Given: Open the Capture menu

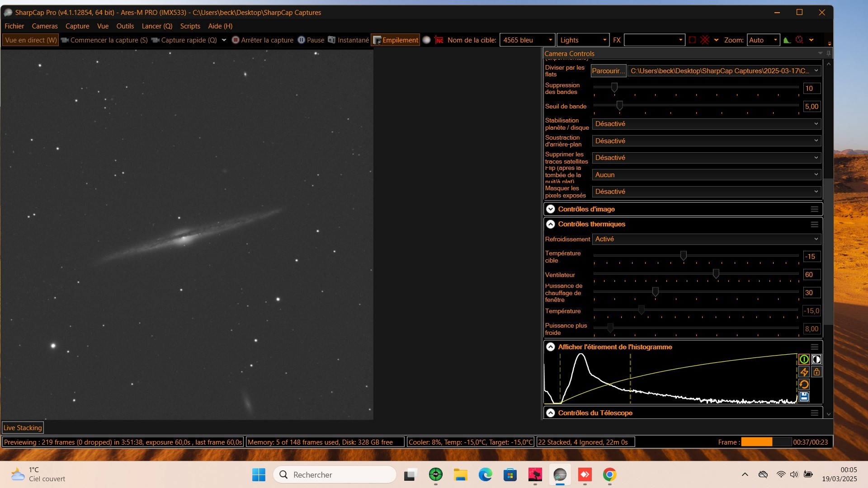Looking at the screenshot, I should pyautogui.click(x=77, y=26).
